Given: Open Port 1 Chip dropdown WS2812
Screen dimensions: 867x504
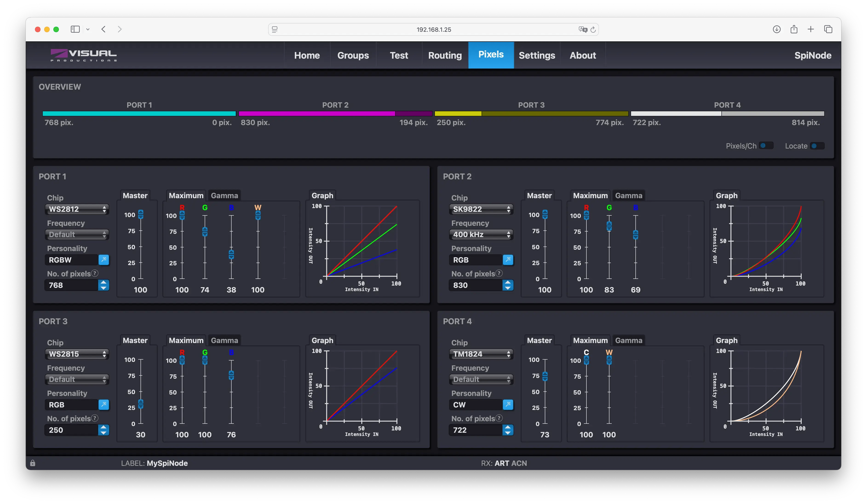Looking at the screenshot, I should coord(77,209).
